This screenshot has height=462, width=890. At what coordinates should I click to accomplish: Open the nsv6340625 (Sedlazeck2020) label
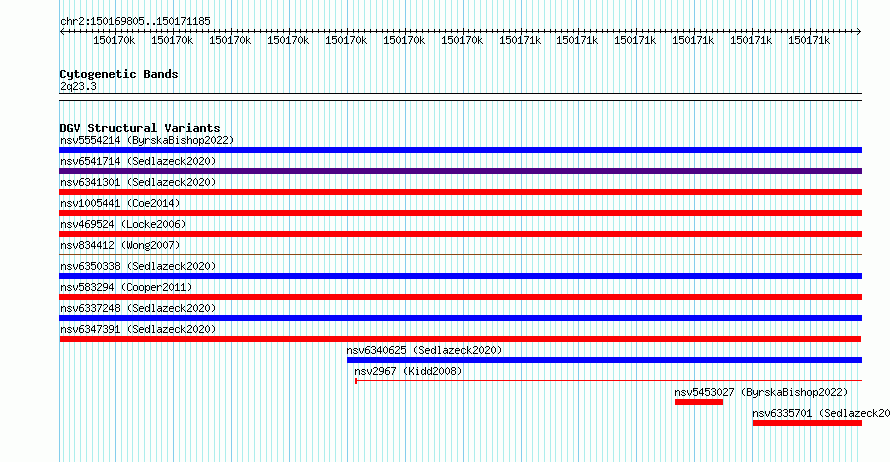click(x=424, y=350)
